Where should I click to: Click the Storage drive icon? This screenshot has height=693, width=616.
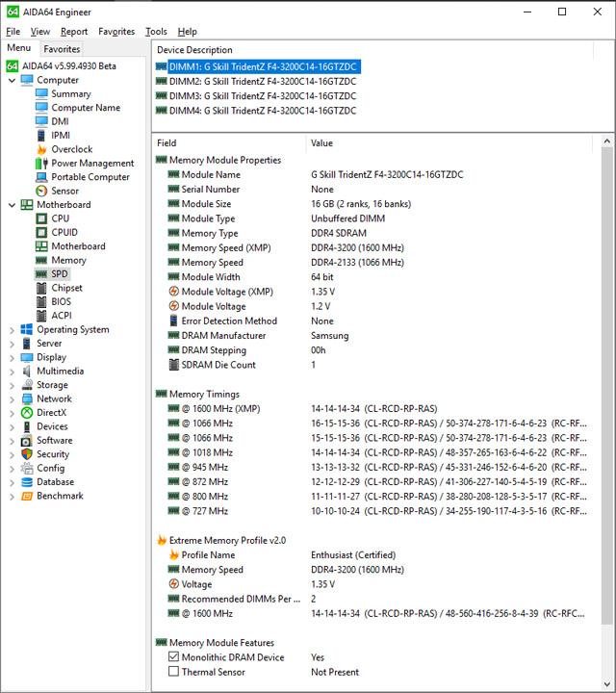pyautogui.click(x=27, y=384)
